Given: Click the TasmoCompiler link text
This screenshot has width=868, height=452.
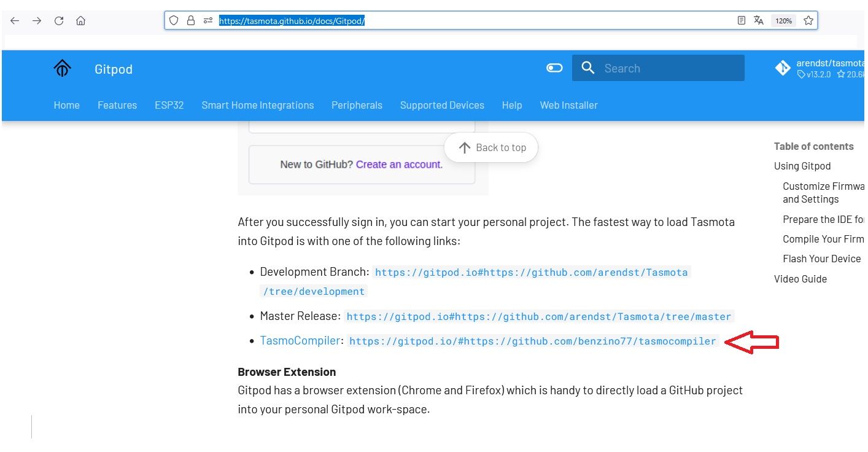Looking at the screenshot, I should point(300,340).
